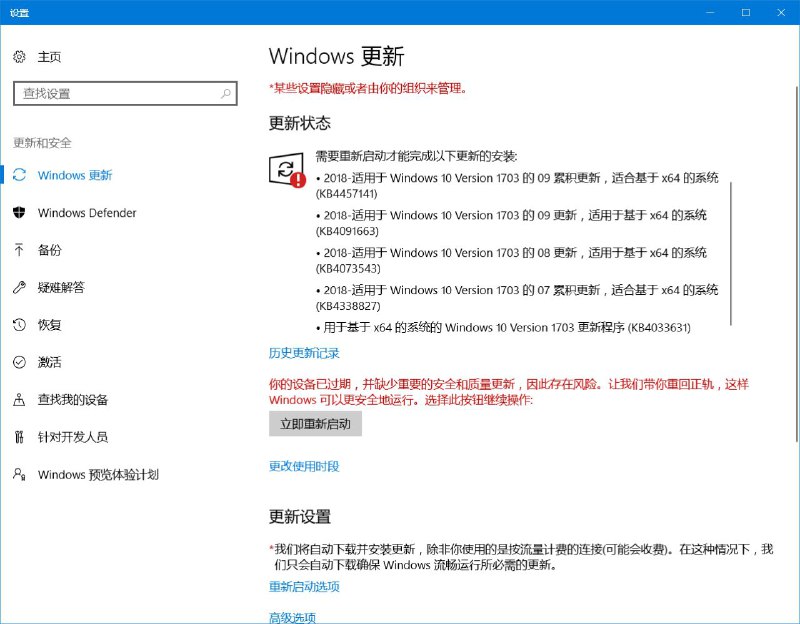
Task: Click the main page vertical scrollbar
Action: [796, 265]
